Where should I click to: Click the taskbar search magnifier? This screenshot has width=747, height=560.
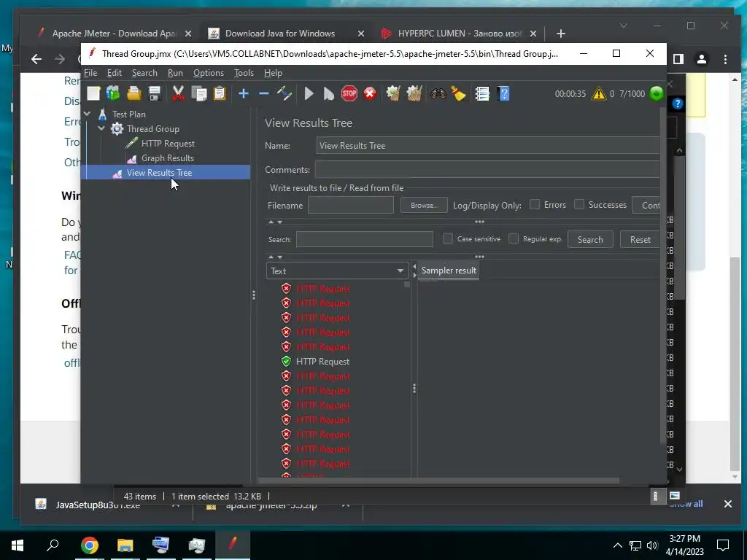[x=53, y=545]
